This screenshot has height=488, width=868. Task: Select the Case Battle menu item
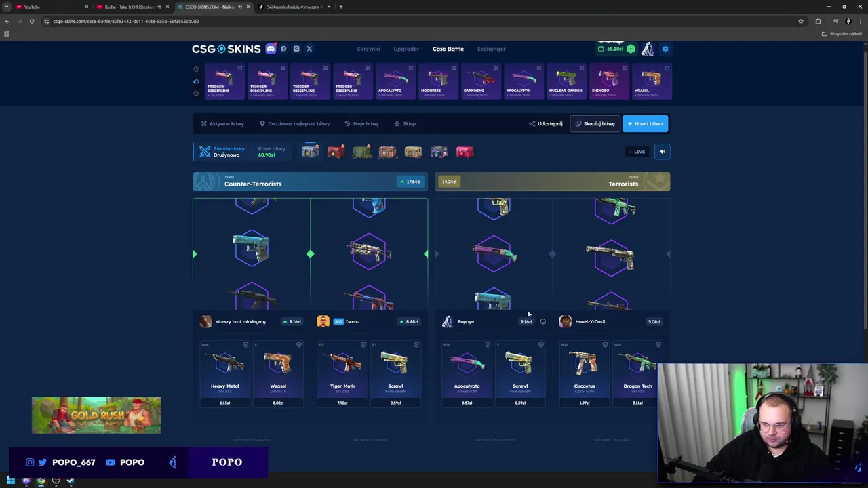tap(448, 49)
